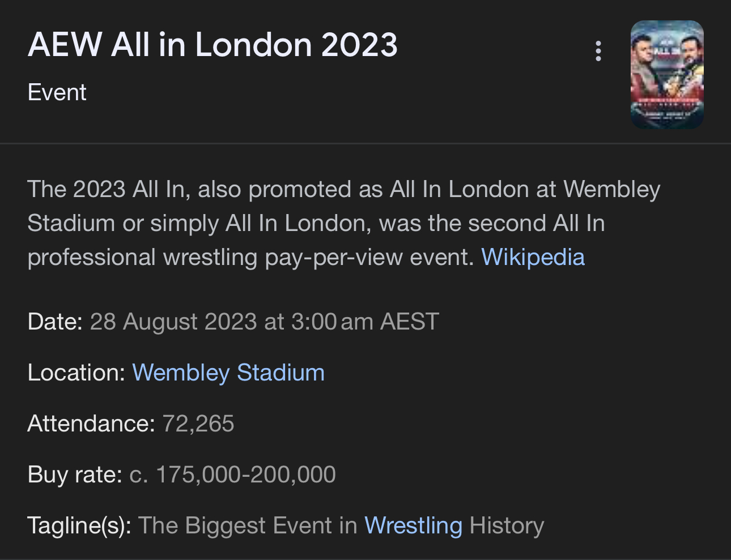Select the Buy rate label
The height and width of the screenshot is (560, 731).
[74, 474]
